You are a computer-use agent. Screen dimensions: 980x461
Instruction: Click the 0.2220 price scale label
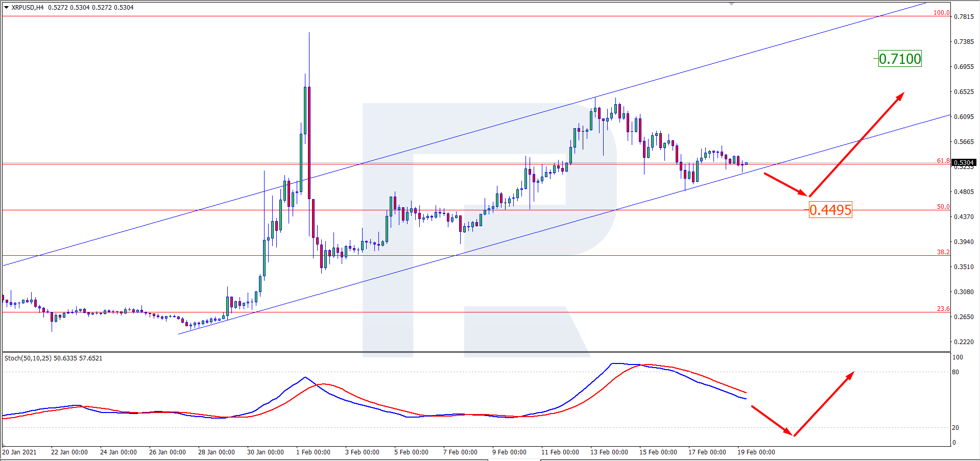tap(964, 342)
